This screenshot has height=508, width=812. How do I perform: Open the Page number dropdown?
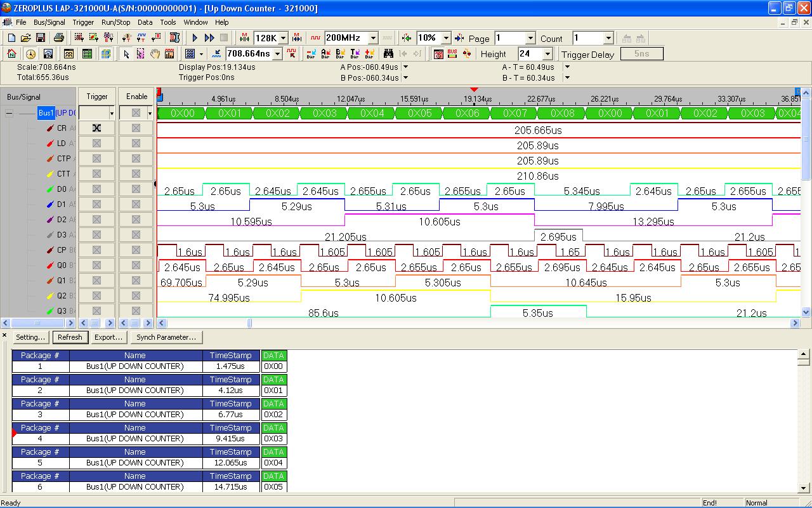tap(530, 38)
